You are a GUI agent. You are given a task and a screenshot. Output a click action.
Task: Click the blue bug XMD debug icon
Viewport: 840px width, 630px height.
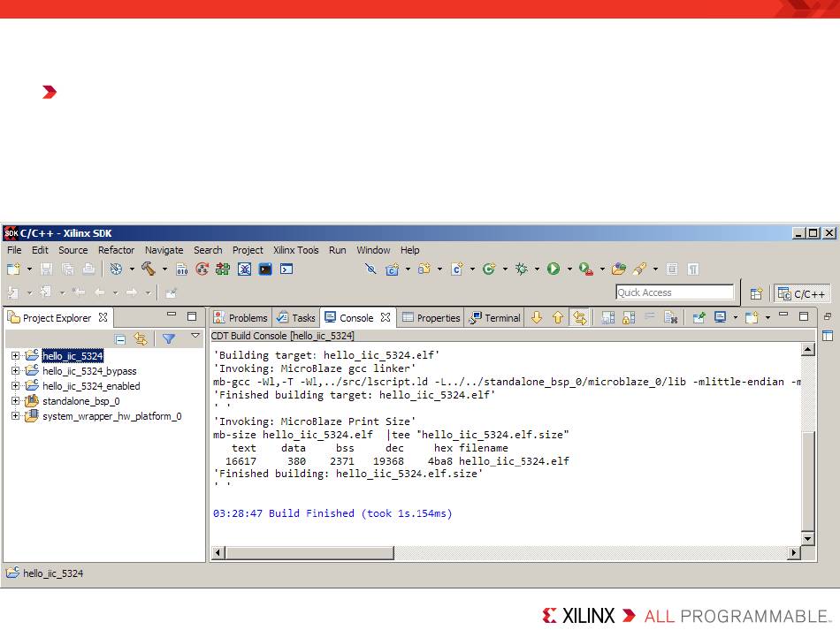[x=244, y=269]
